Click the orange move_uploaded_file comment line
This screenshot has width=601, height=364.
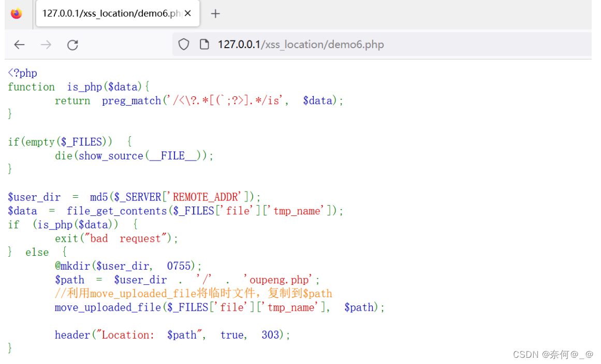pos(194,294)
